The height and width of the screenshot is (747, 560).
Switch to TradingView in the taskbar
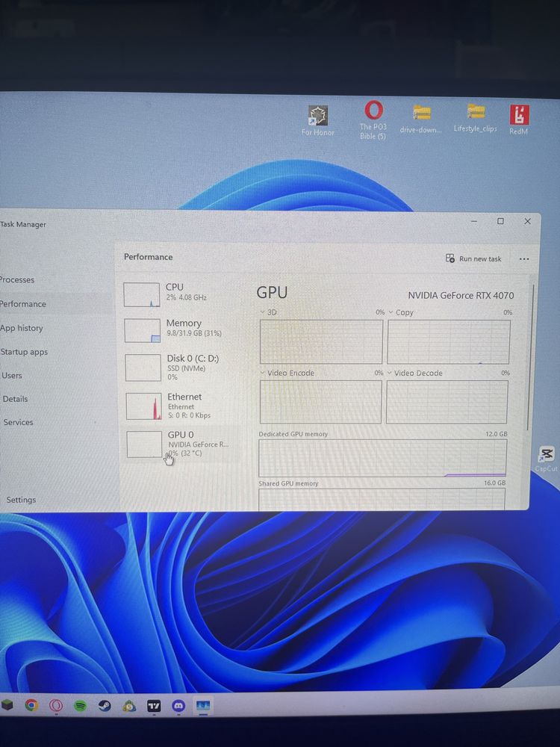click(x=154, y=706)
